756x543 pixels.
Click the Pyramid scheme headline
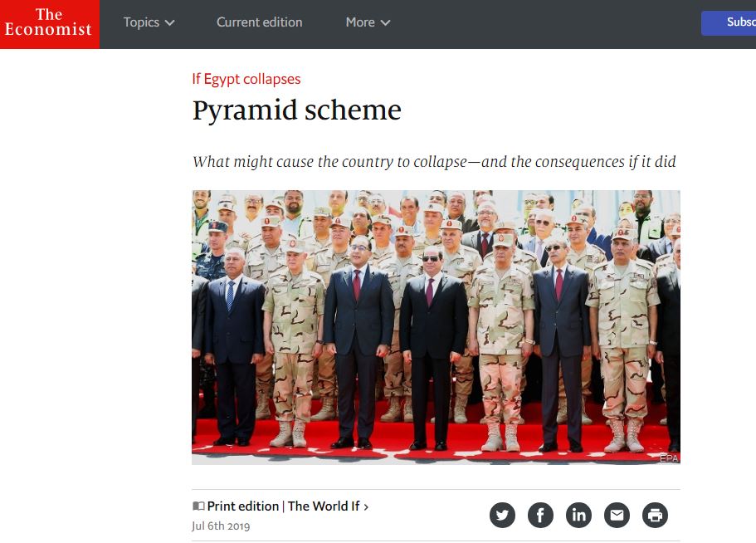point(296,110)
